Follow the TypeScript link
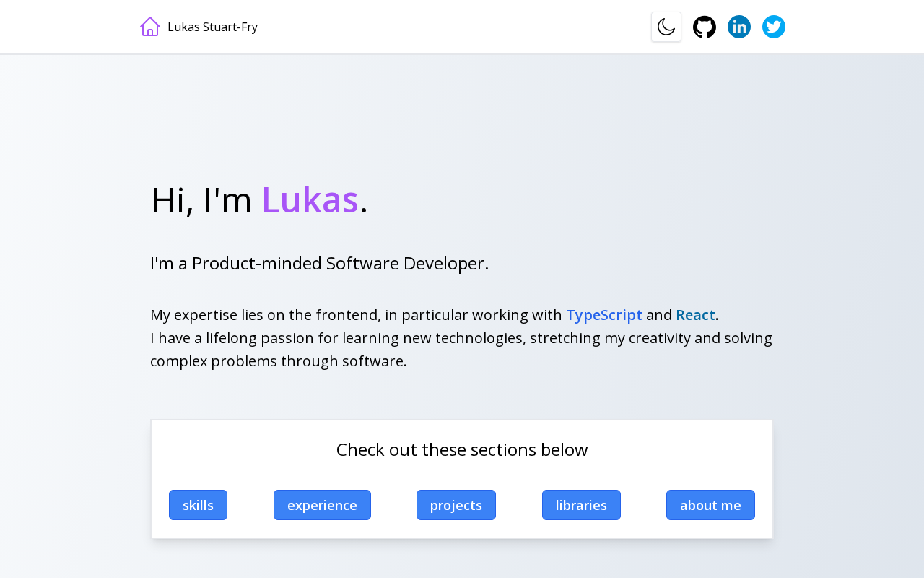The image size is (924, 578). tap(604, 315)
